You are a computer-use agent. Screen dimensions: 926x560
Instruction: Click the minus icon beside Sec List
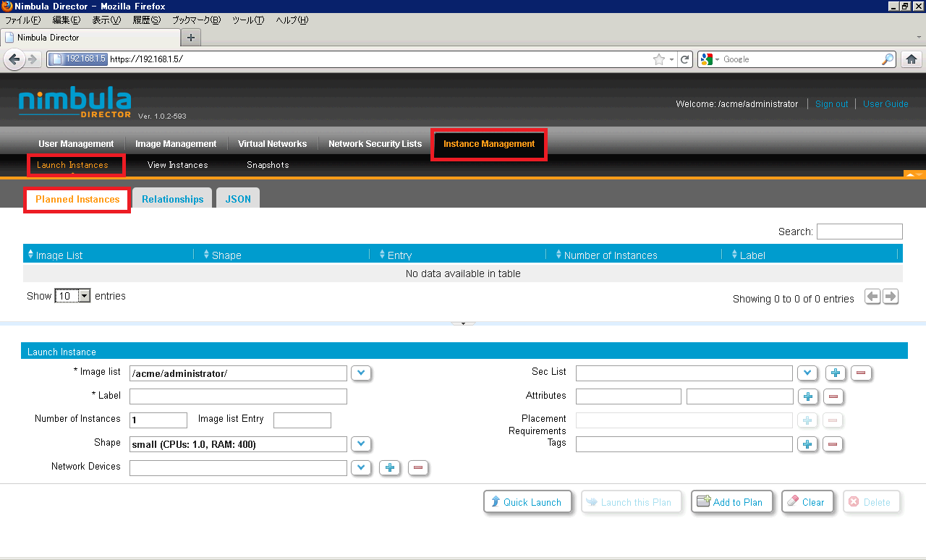(x=860, y=373)
